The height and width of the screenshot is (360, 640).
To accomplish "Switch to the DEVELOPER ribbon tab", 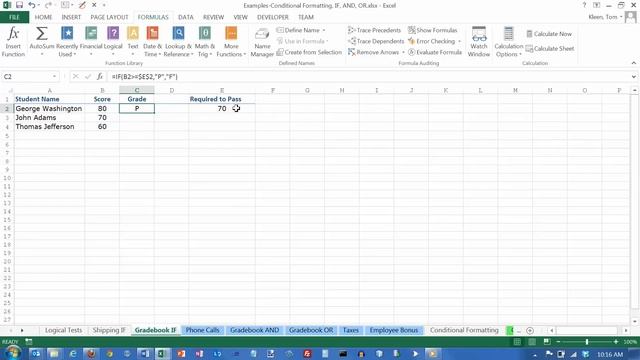I will pos(273,17).
